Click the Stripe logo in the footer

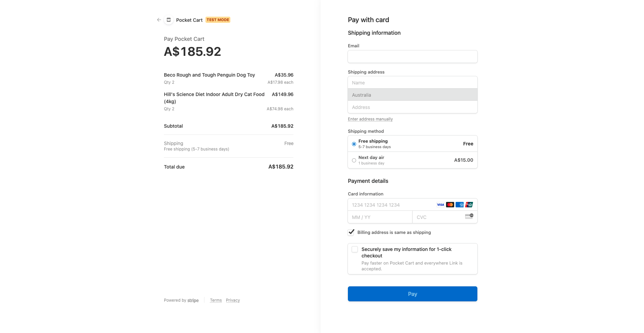pyautogui.click(x=193, y=300)
